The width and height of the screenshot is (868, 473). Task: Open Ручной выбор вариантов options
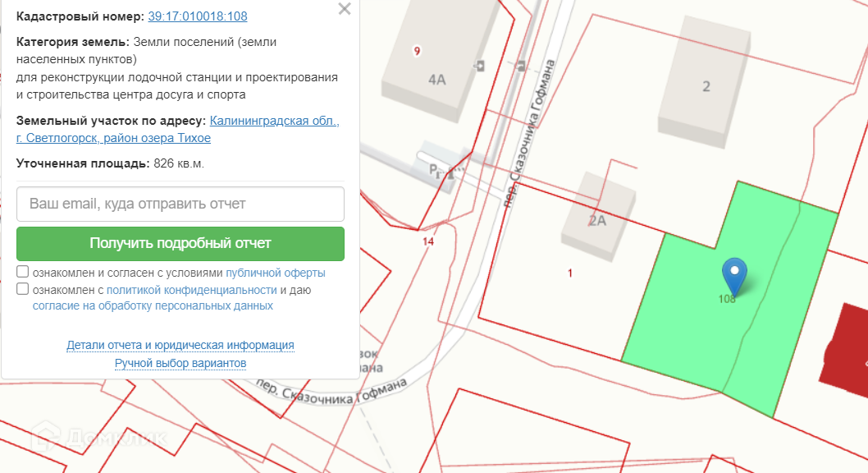(x=180, y=363)
